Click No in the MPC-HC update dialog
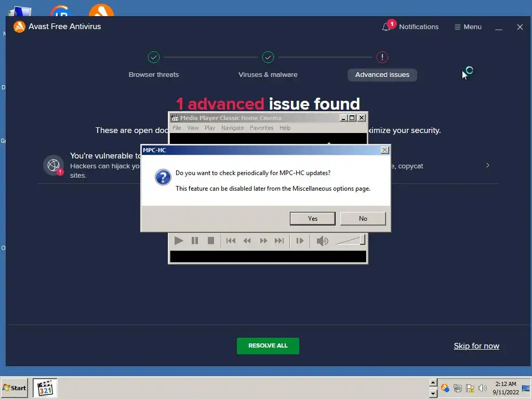This screenshot has height=399, width=532. pyautogui.click(x=363, y=219)
